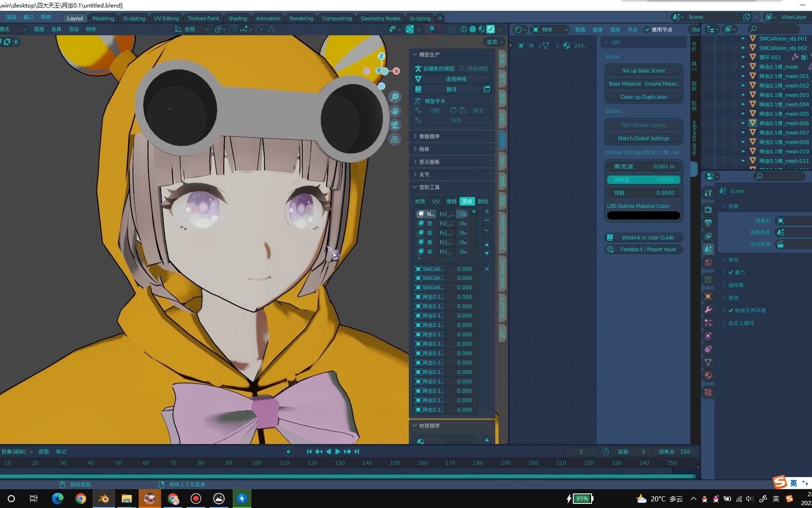Open the Output properties tab
This screenshot has height=508, width=812.
pos(708,222)
